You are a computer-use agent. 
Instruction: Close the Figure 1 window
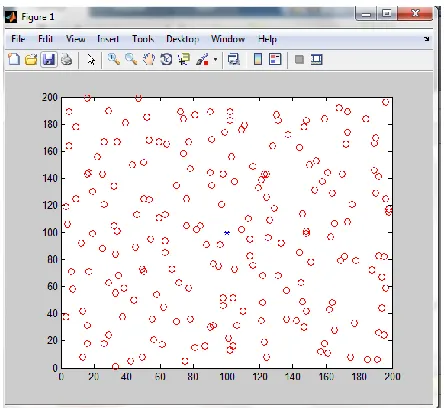point(415,14)
